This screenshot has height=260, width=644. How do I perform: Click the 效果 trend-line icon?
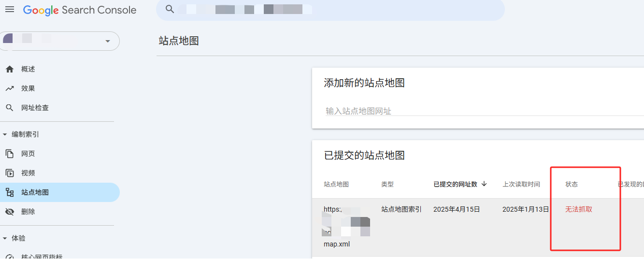(x=10, y=88)
